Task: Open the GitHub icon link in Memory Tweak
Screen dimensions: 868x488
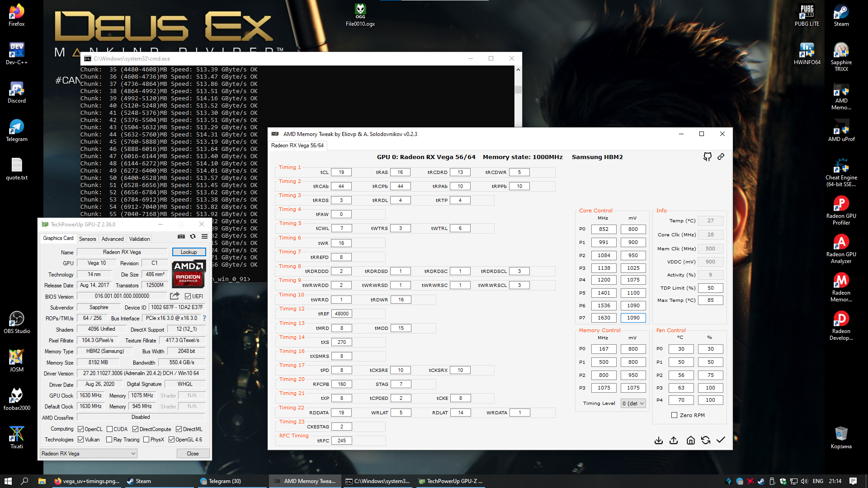Action: pyautogui.click(x=707, y=156)
